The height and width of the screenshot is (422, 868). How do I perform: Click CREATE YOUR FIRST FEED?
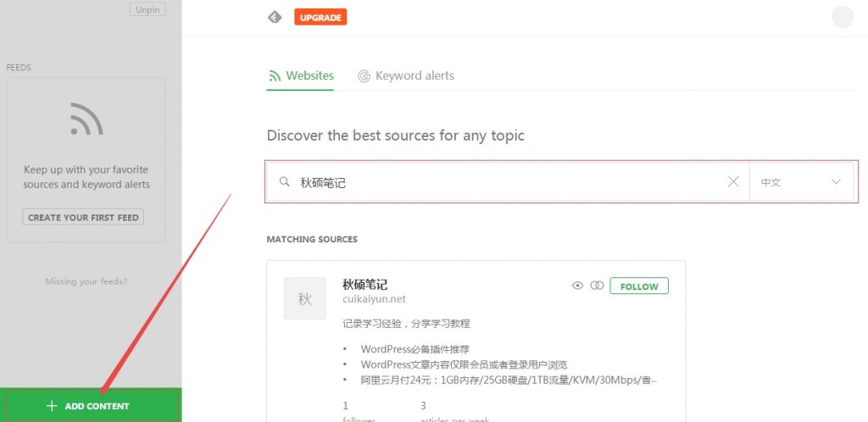[x=83, y=218]
